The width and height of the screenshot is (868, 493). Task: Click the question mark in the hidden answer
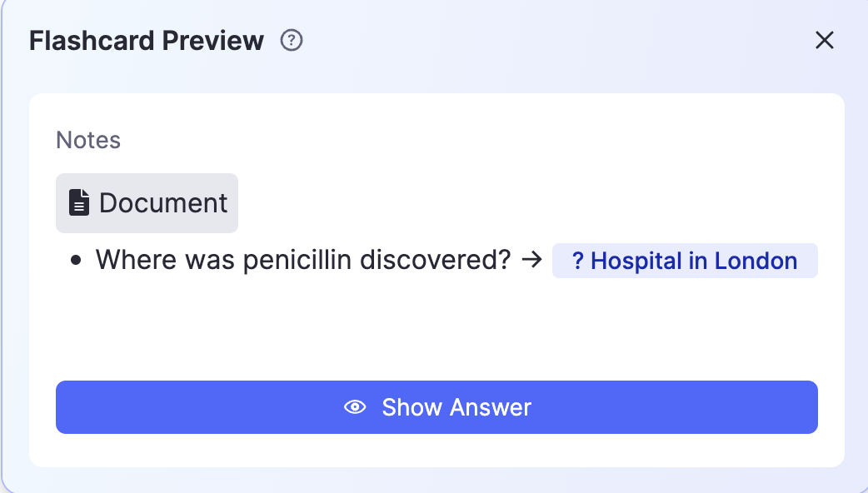pos(577,261)
